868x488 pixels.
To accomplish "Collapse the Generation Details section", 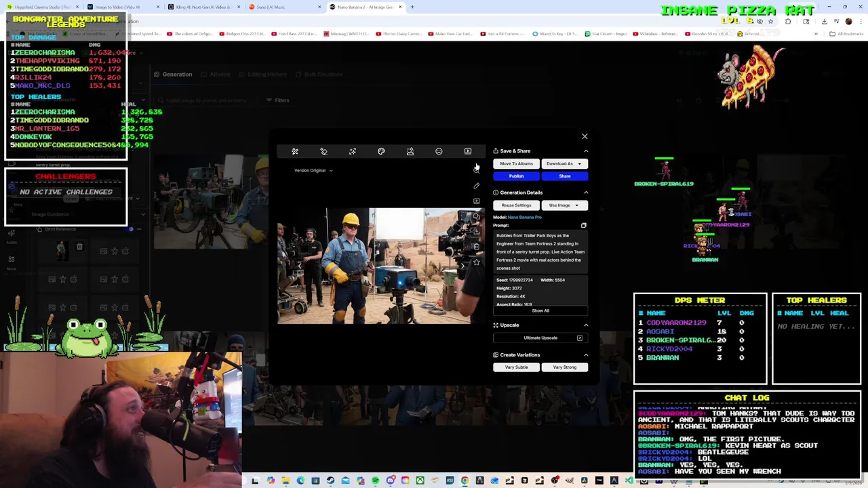I will [x=586, y=192].
